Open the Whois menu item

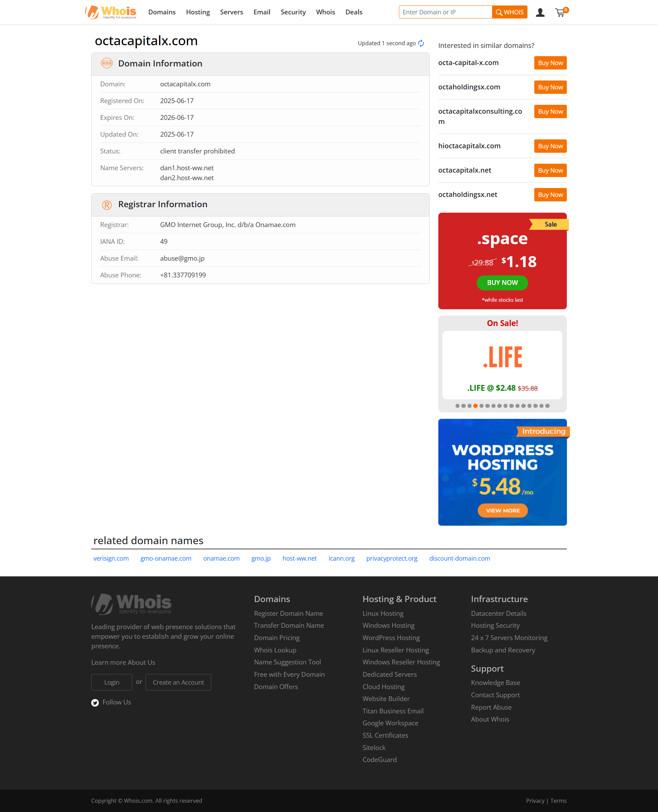pyautogui.click(x=326, y=12)
